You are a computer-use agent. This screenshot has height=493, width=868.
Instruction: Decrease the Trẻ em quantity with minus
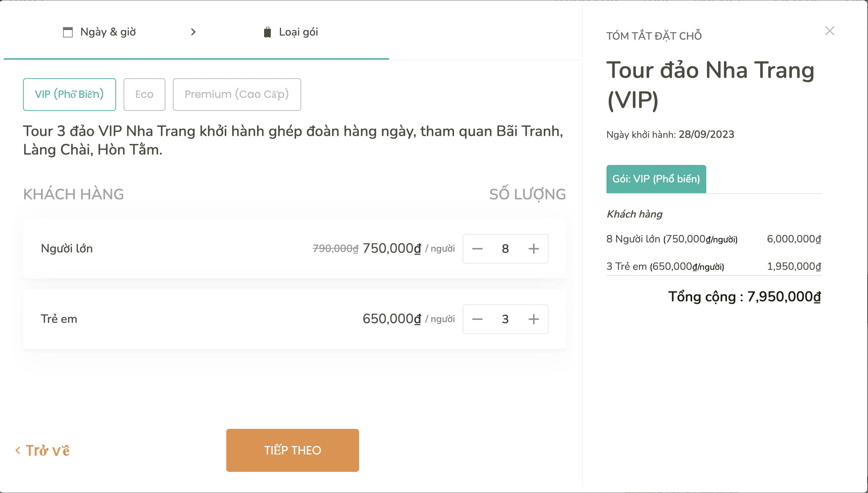pyautogui.click(x=477, y=319)
